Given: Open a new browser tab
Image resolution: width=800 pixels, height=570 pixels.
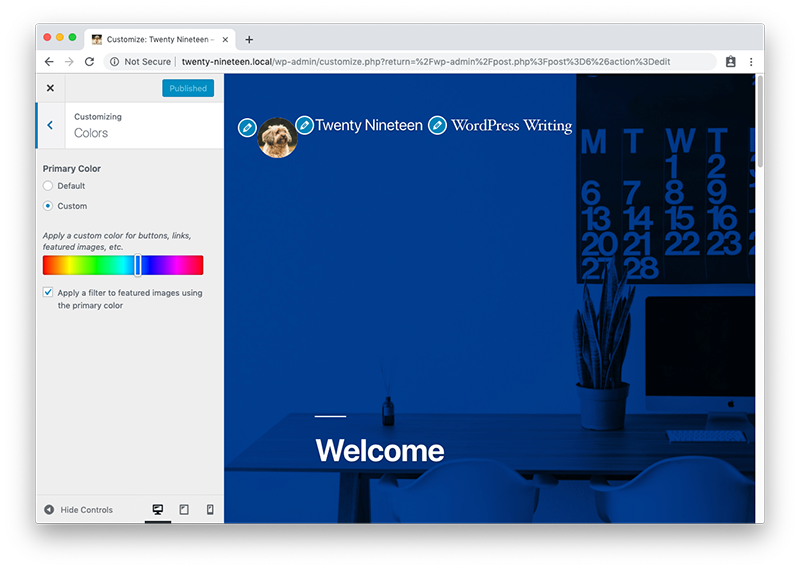Looking at the screenshot, I should [x=249, y=39].
